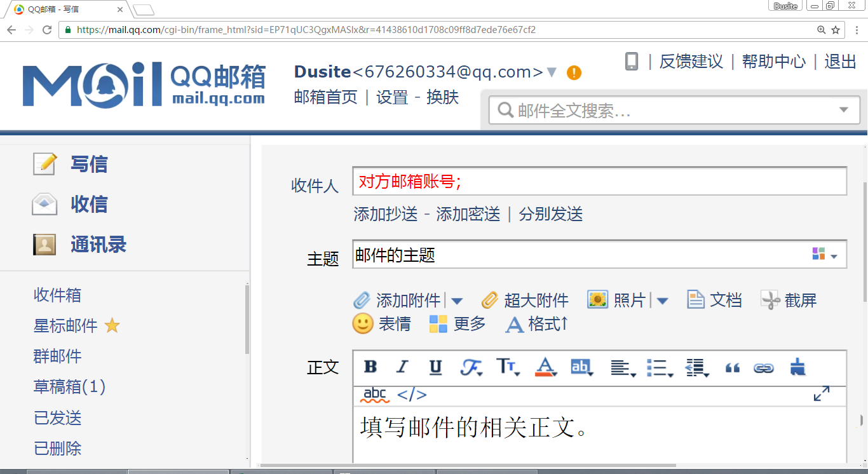Go to 邮箱首页 mailbox home
Image resolution: width=868 pixels, height=474 pixels.
(x=326, y=97)
